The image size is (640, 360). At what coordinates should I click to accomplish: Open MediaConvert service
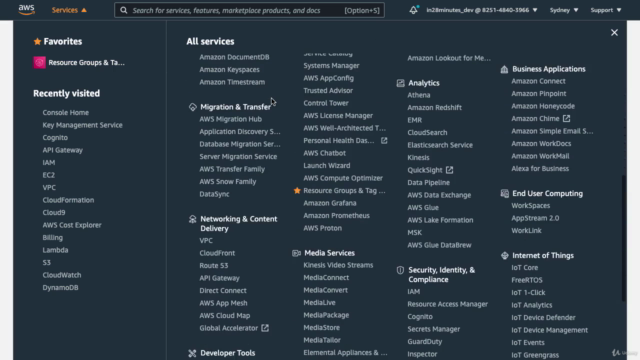[x=326, y=290]
